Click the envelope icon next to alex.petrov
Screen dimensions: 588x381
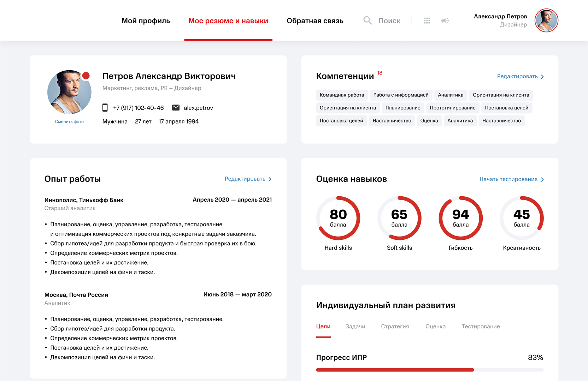click(176, 108)
